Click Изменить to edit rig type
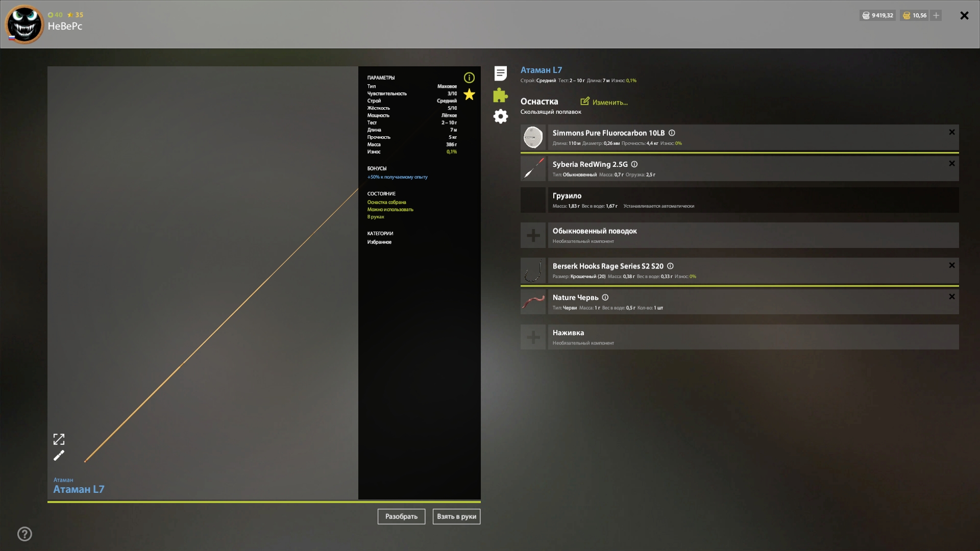 [604, 102]
